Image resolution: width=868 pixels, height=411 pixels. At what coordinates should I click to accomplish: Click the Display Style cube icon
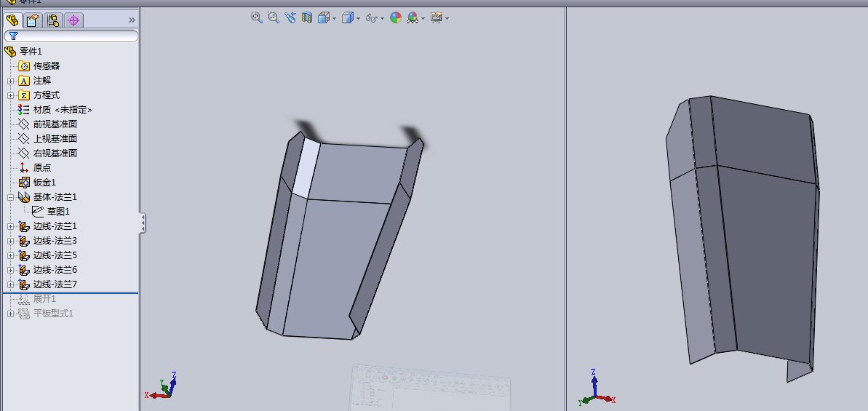pos(348,17)
